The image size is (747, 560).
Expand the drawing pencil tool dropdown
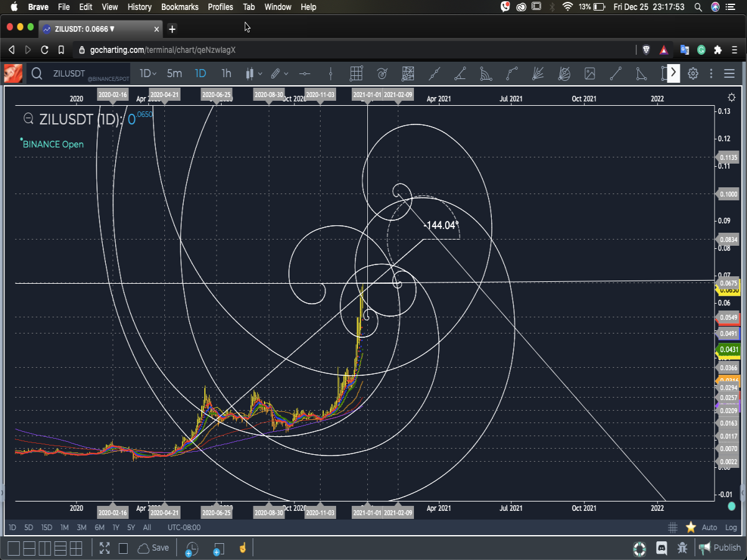coord(280,73)
